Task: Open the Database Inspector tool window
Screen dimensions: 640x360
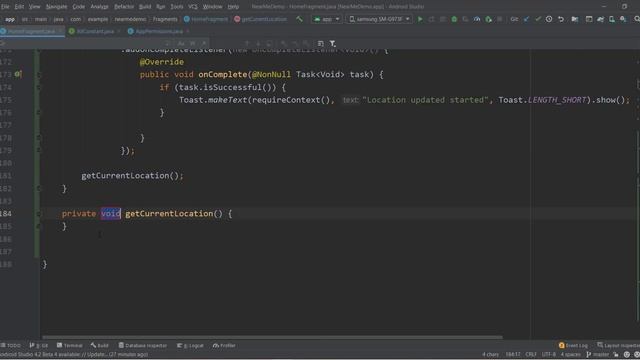Action: [x=143, y=345]
